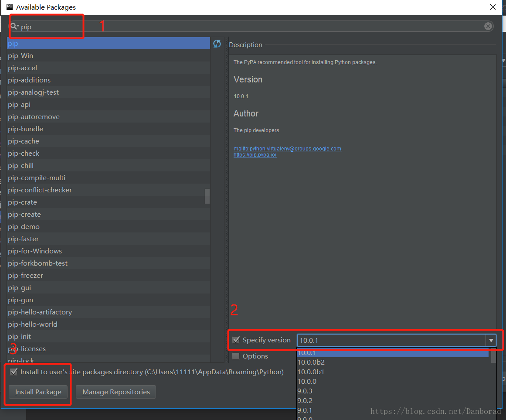
Task: Select pip-gun package
Action: (x=109, y=300)
